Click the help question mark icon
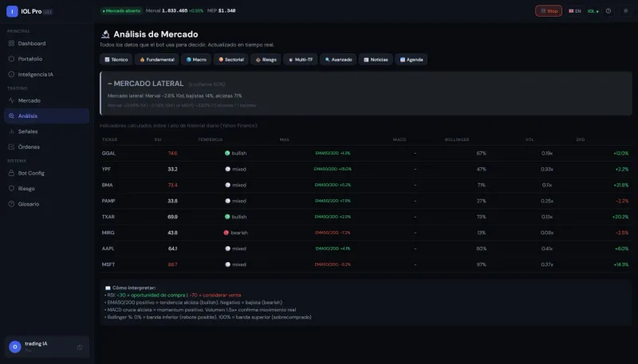Screen dimensions: 638x364 (x=608, y=11)
